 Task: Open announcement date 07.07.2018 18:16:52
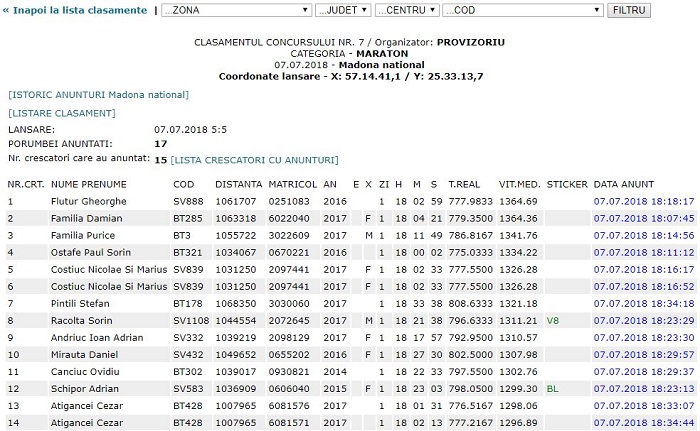(644, 286)
